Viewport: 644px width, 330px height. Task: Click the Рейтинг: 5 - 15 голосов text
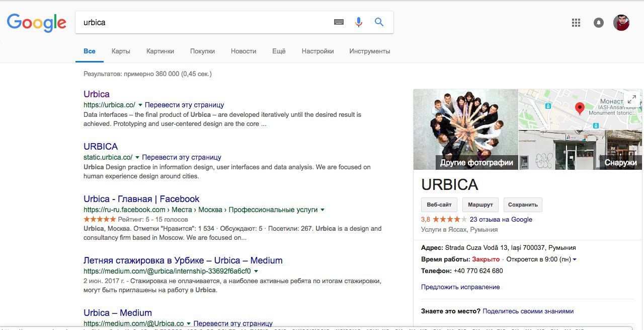(x=153, y=220)
